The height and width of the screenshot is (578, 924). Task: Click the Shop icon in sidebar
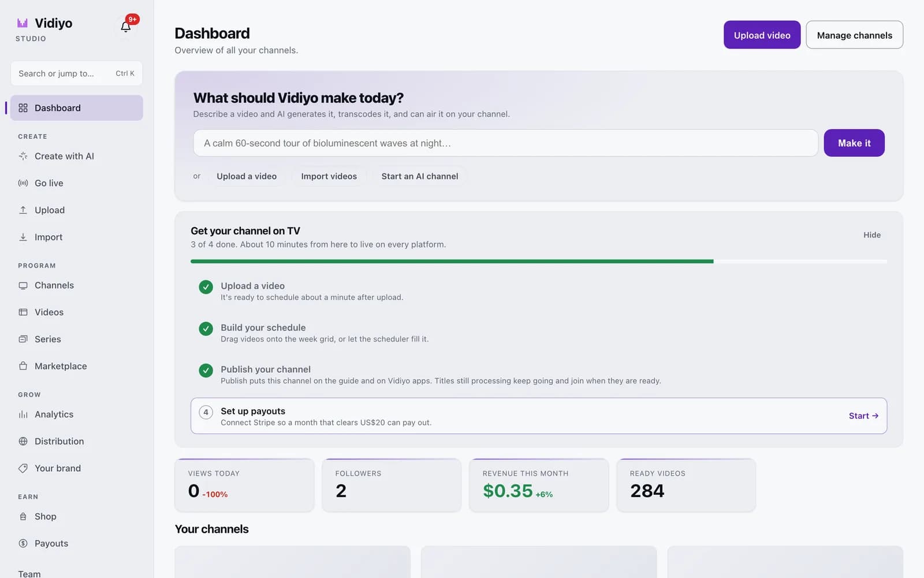[x=23, y=517]
